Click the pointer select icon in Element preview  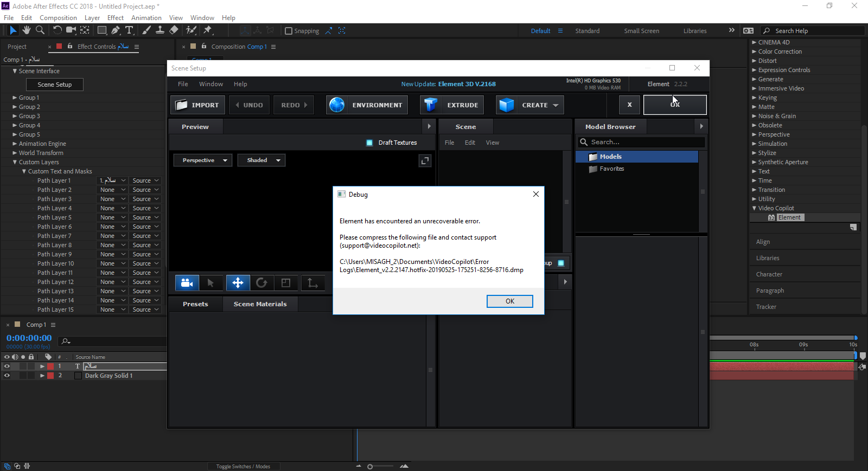coord(210,283)
